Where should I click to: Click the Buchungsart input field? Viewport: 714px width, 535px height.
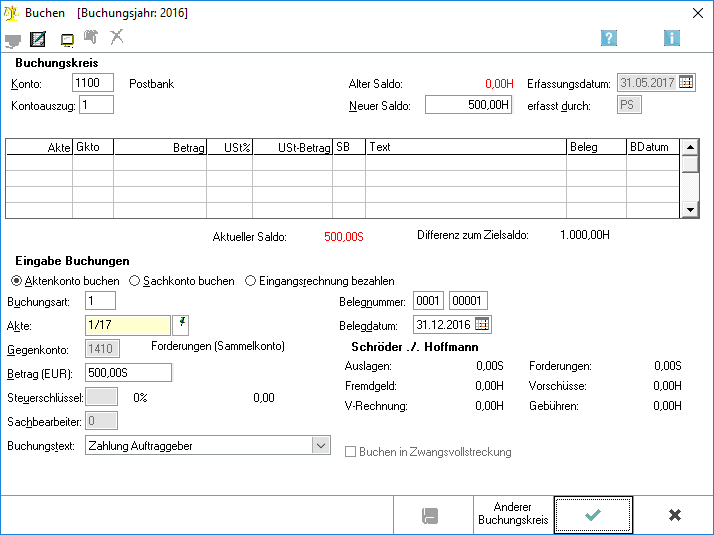pos(100,301)
